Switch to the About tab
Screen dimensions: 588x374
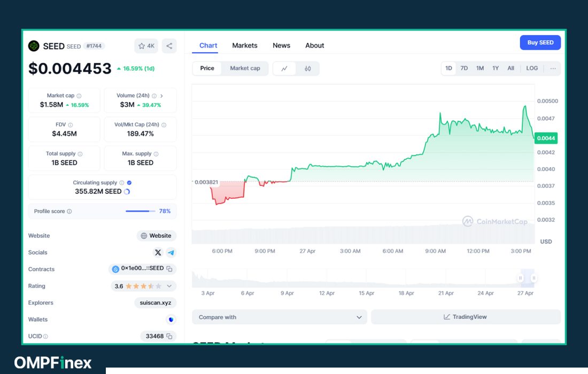point(315,45)
